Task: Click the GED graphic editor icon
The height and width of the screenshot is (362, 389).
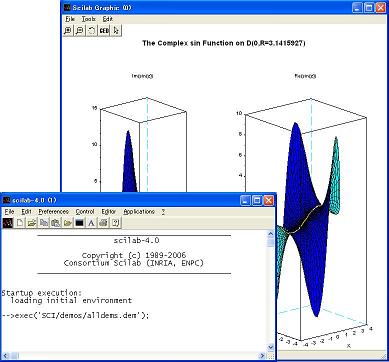Action: pos(104,30)
